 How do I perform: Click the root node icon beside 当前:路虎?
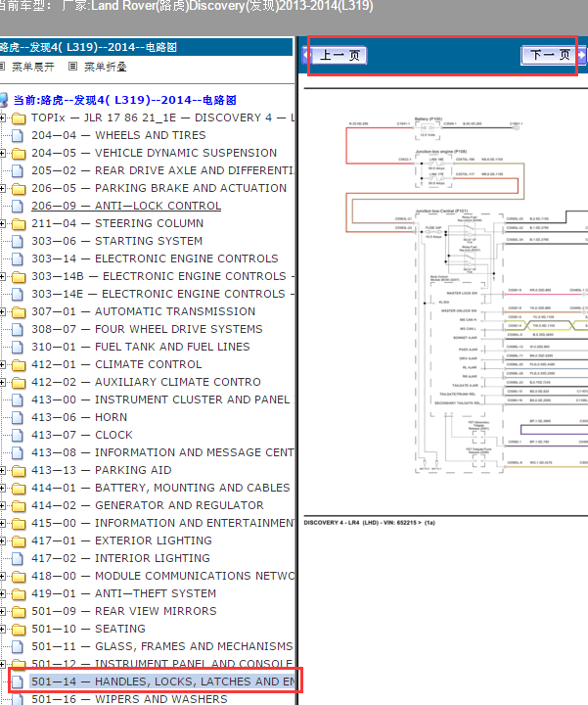[5, 100]
